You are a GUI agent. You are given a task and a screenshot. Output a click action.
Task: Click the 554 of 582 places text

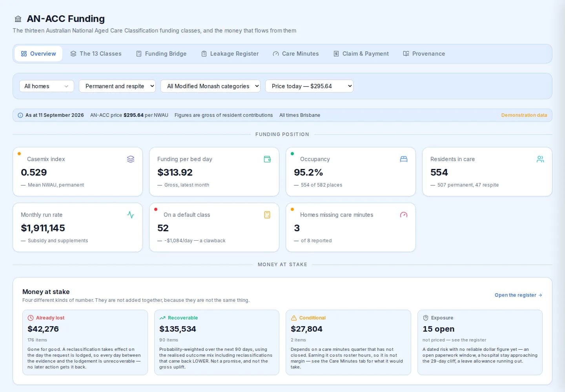(x=321, y=185)
